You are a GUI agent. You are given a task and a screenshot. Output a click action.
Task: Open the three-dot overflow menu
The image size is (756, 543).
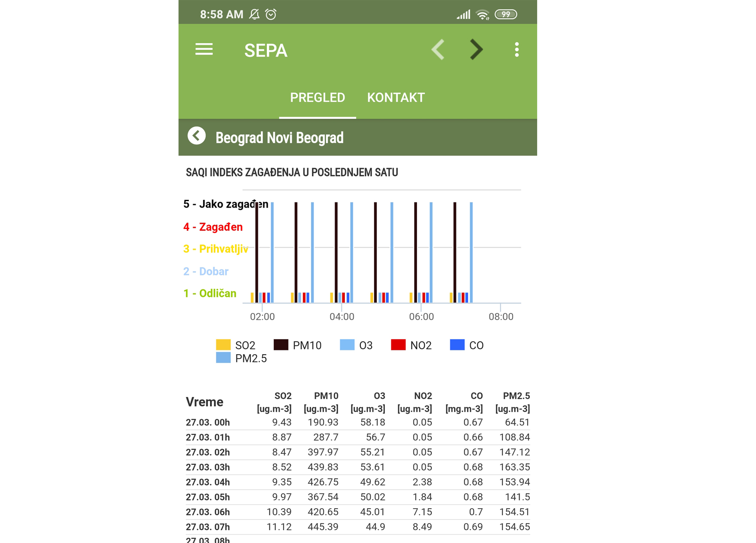tap(517, 49)
